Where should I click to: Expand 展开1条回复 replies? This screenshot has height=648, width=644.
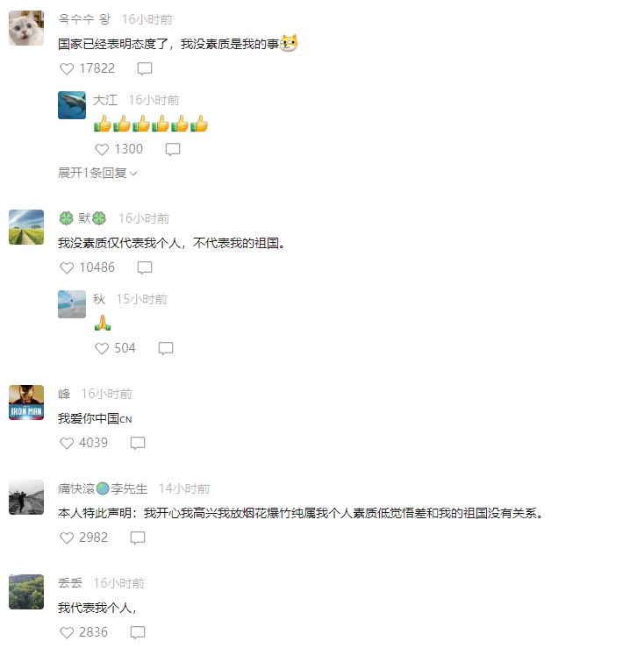(97, 173)
